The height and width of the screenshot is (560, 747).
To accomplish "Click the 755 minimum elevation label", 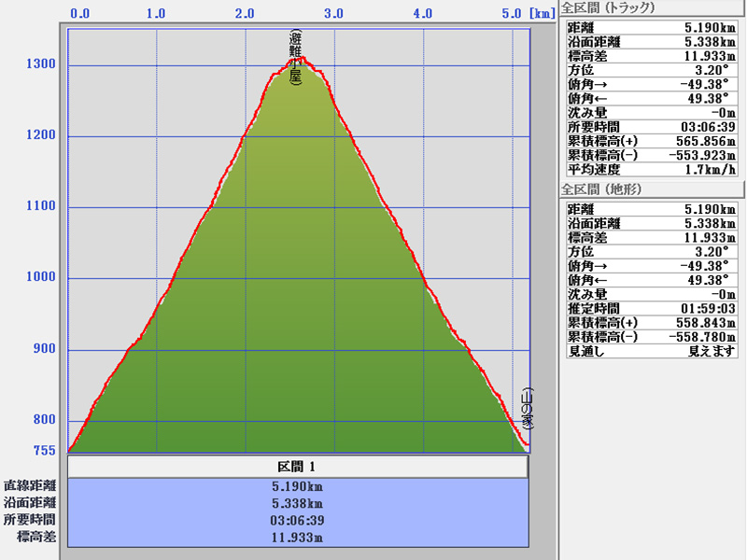I will pyautogui.click(x=44, y=451).
